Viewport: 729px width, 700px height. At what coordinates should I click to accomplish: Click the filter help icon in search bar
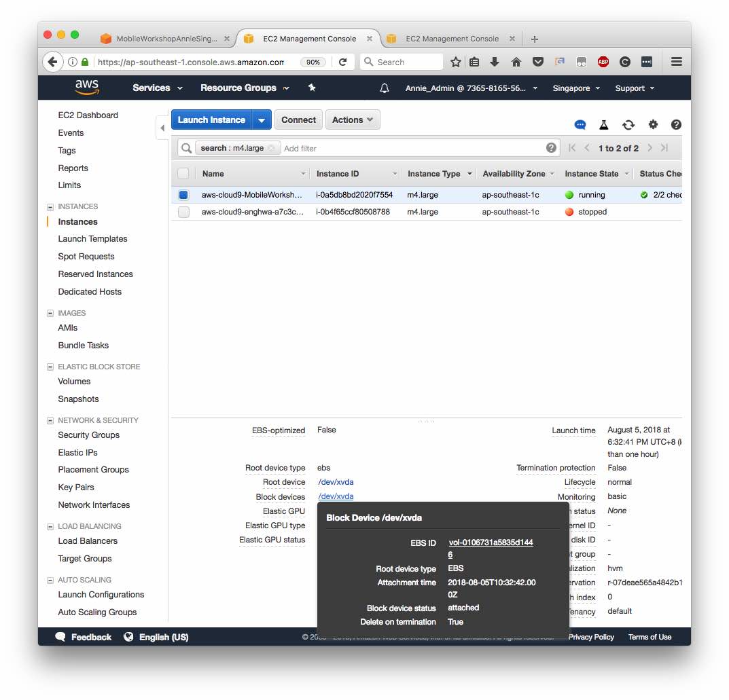point(551,148)
